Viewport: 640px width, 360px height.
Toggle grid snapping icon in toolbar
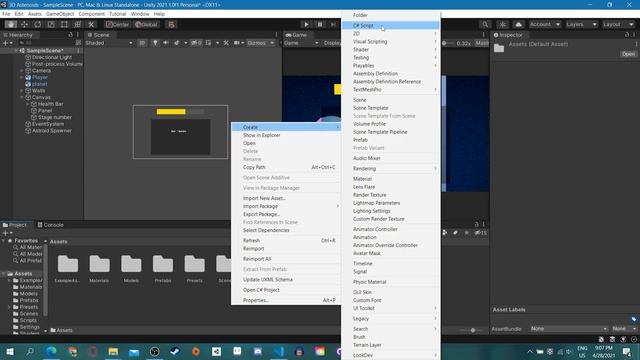(171, 24)
